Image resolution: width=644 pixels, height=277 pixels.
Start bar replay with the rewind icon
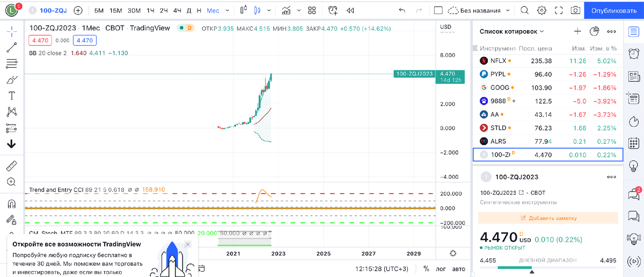tap(350, 10)
